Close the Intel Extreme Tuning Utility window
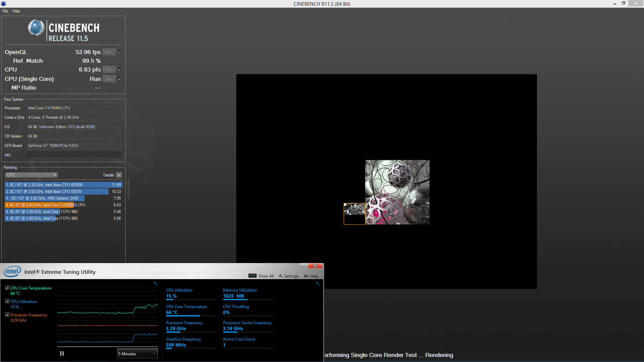The width and height of the screenshot is (644, 362). point(315,266)
